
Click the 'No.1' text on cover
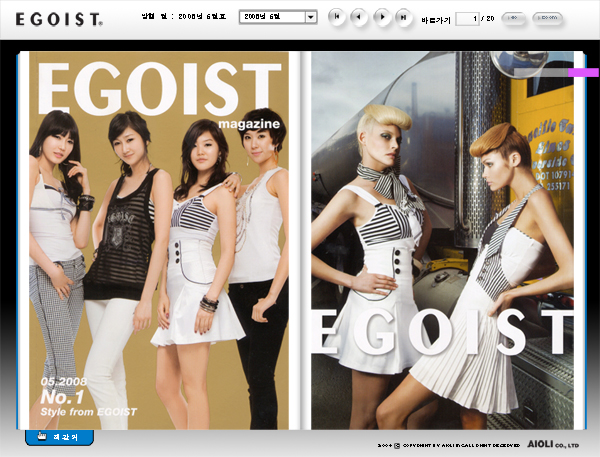(x=62, y=397)
